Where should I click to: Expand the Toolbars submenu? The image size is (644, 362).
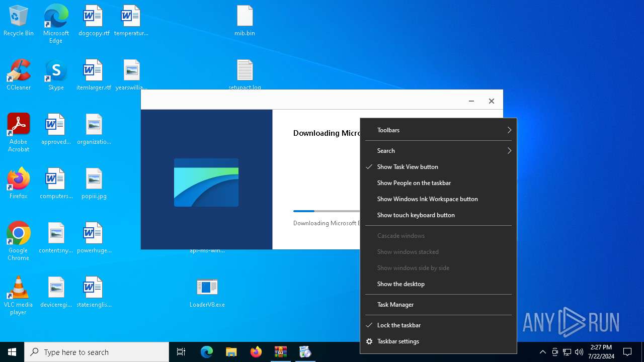coord(438,130)
